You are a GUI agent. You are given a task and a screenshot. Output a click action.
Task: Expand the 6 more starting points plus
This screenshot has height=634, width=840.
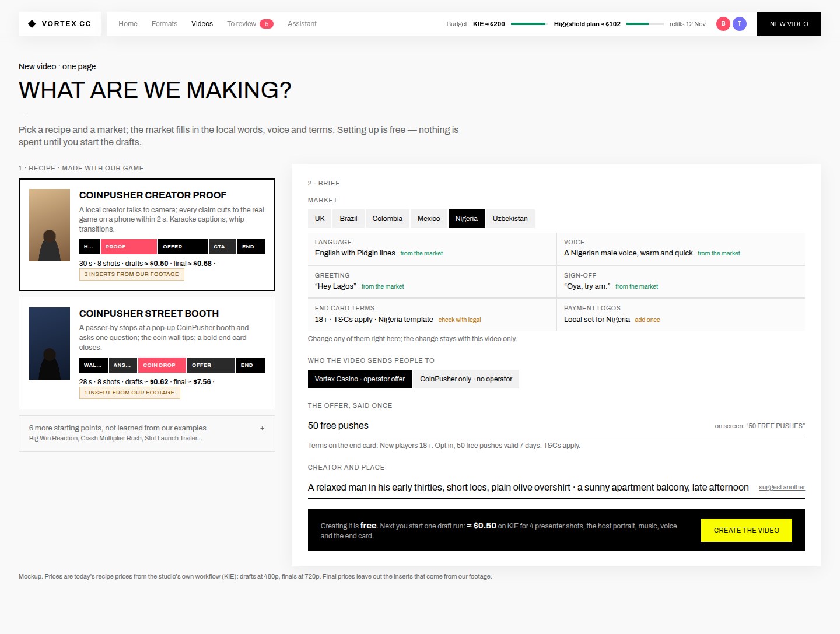pos(262,428)
